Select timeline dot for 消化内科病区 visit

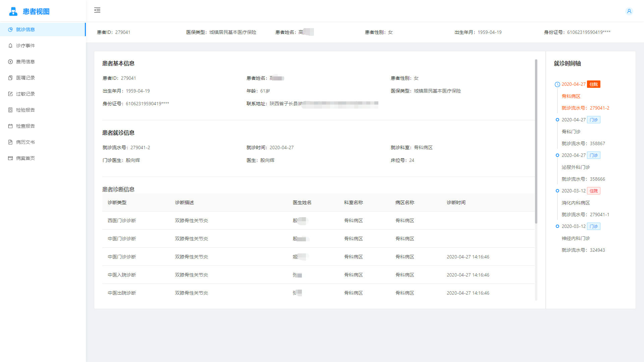click(x=557, y=191)
